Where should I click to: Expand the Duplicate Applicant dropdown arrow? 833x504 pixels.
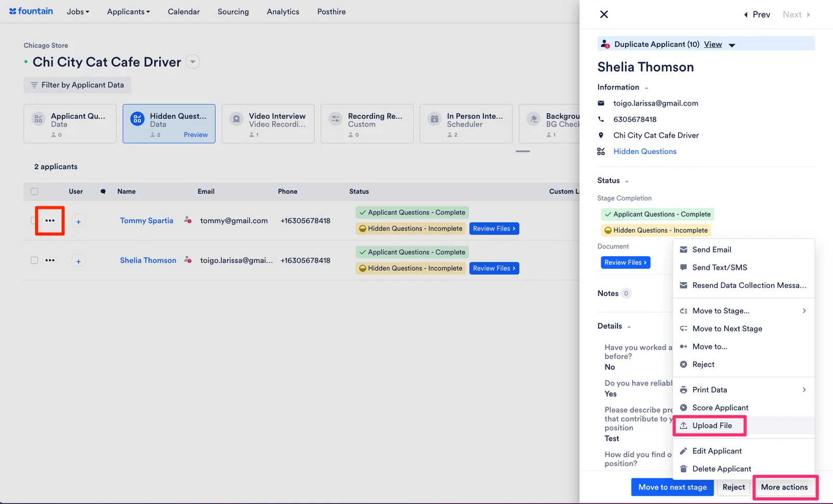tap(731, 45)
